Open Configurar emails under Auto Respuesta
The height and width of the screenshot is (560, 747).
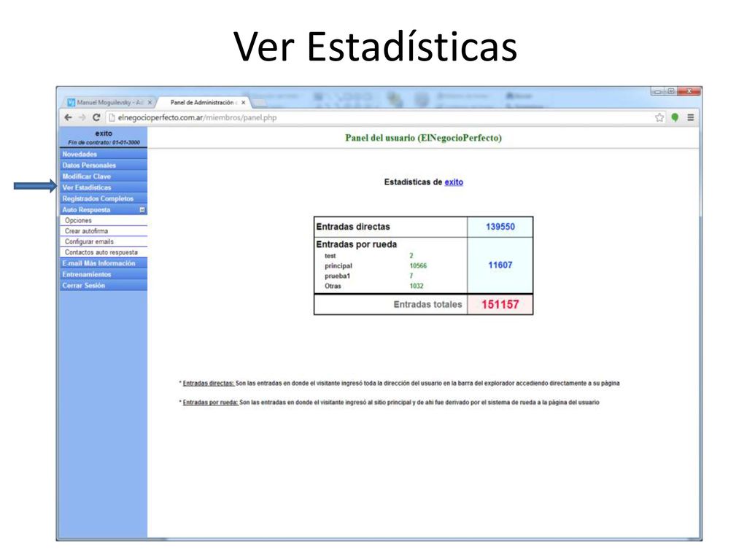pos(104,241)
